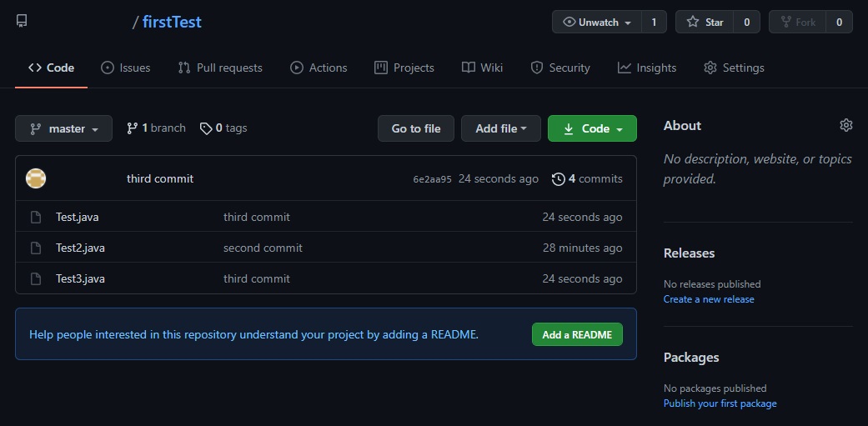The width and height of the screenshot is (868, 426).
Task: Star the repository
Action: tap(705, 23)
